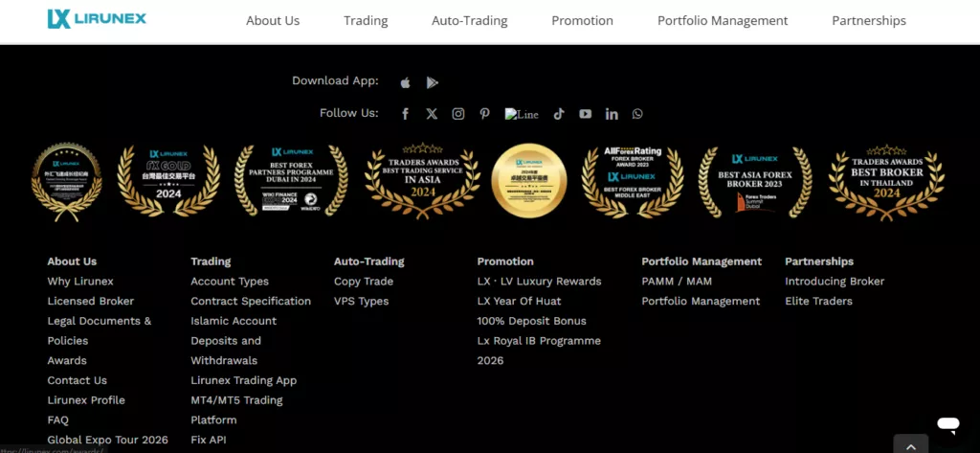View Best Broker in Thailand 2024 badge
The height and width of the screenshot is (453, 980).
886,182
